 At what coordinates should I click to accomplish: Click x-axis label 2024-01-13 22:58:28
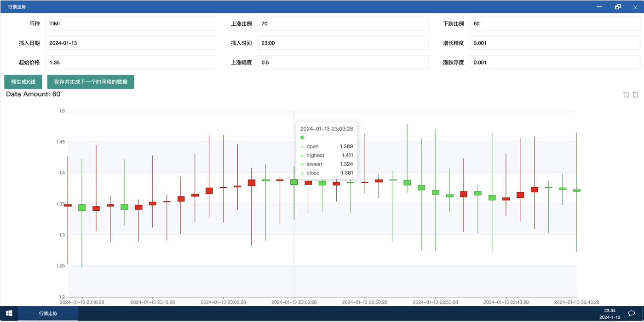tap(364, 302)
